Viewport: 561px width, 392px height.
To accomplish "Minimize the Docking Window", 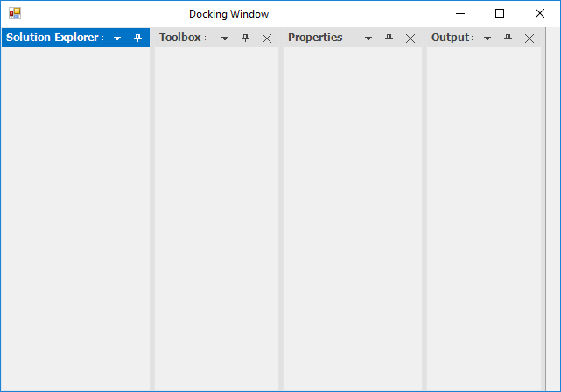I will pyautogui.click(x=460, y=14).
